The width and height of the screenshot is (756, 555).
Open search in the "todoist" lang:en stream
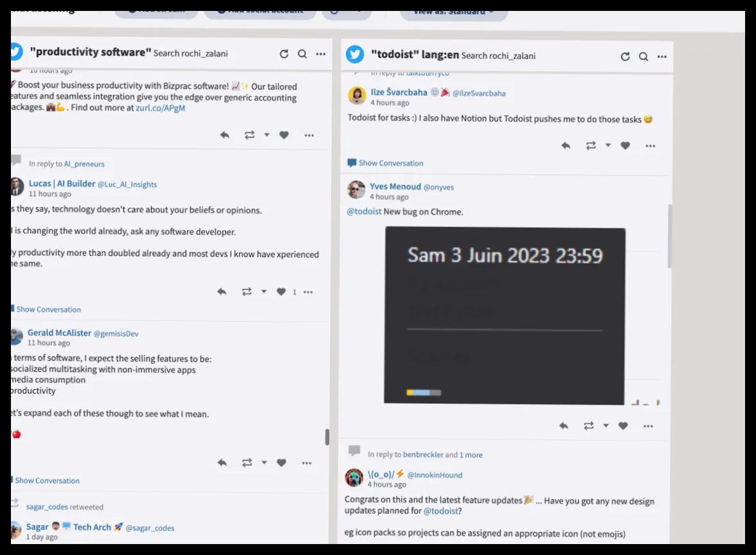coord(643,57)
